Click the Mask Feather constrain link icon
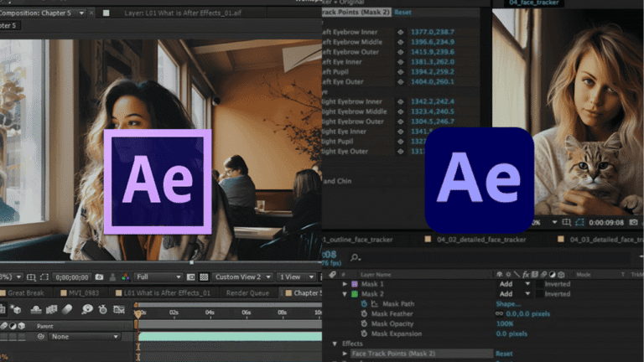This screenshot has width=644, height=362. tap(500, 314)
